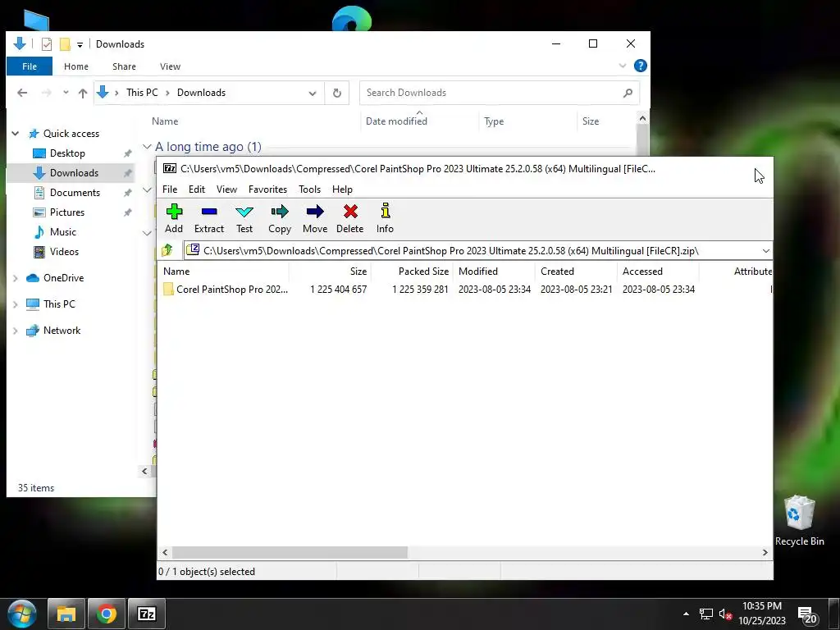Open Quick Access Toolbar customize dropdown
840x630 pixels.
80,44
